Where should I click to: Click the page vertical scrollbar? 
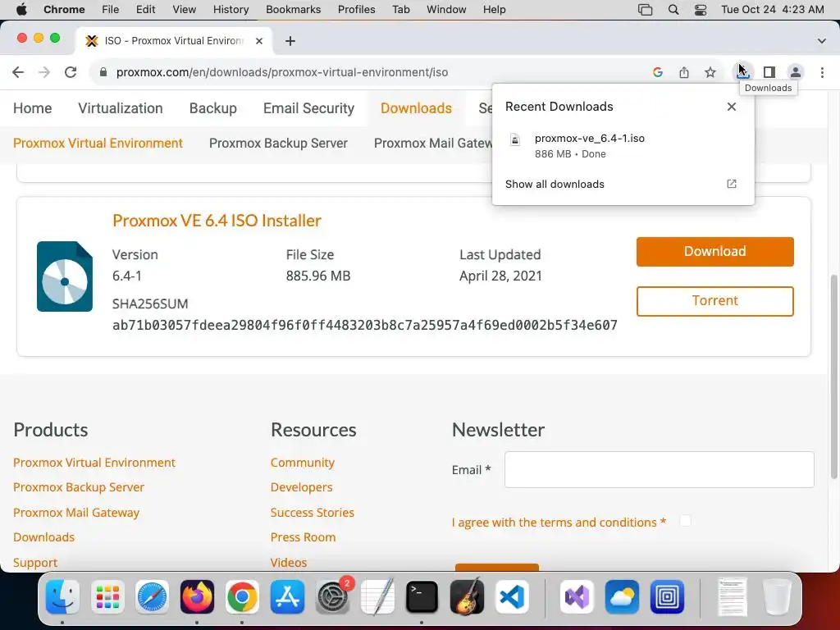pyautogui.click(x=833, y=376)
